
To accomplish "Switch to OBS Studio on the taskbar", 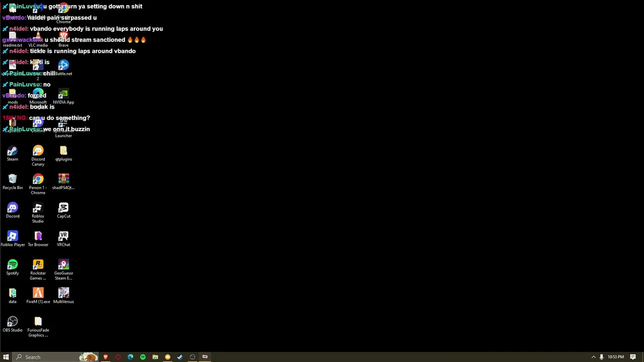I will [192, 357].
